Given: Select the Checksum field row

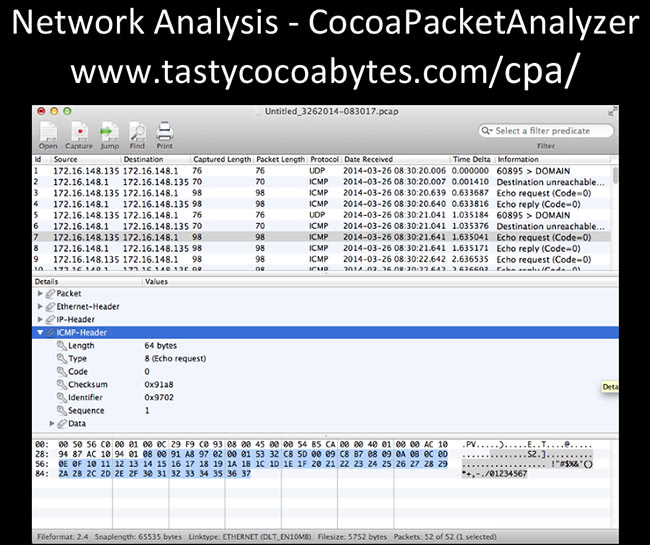Looking at the screenshot, I should pyautogui.click(x=325, y=384).
